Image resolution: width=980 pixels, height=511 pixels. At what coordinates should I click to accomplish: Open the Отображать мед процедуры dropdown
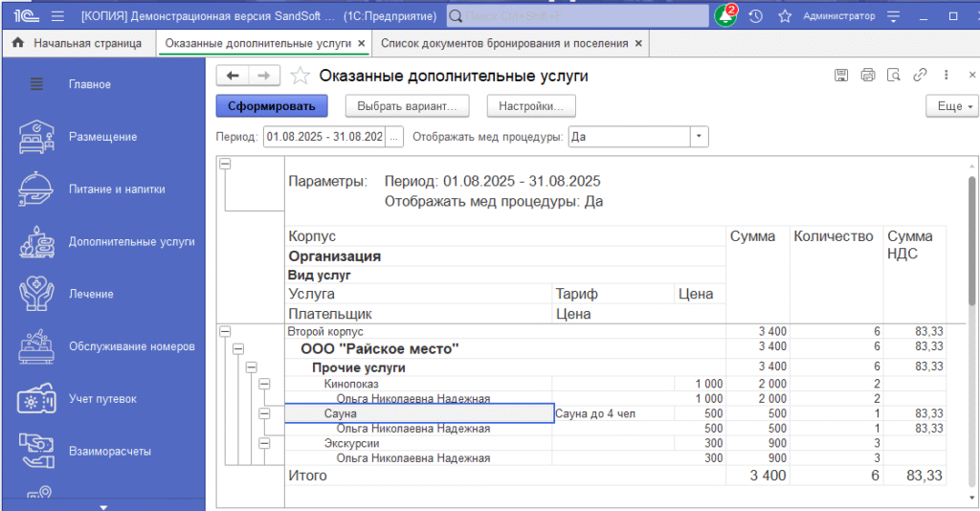[x=699, y=137]
